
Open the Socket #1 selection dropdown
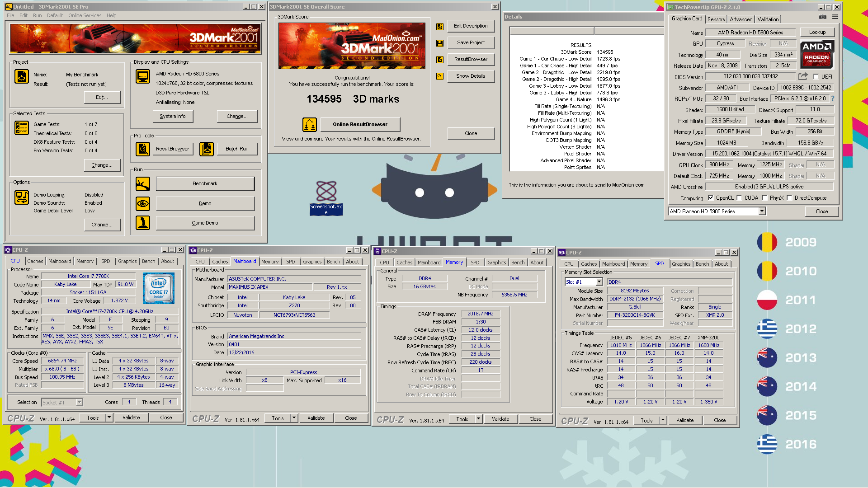[79, 403]
